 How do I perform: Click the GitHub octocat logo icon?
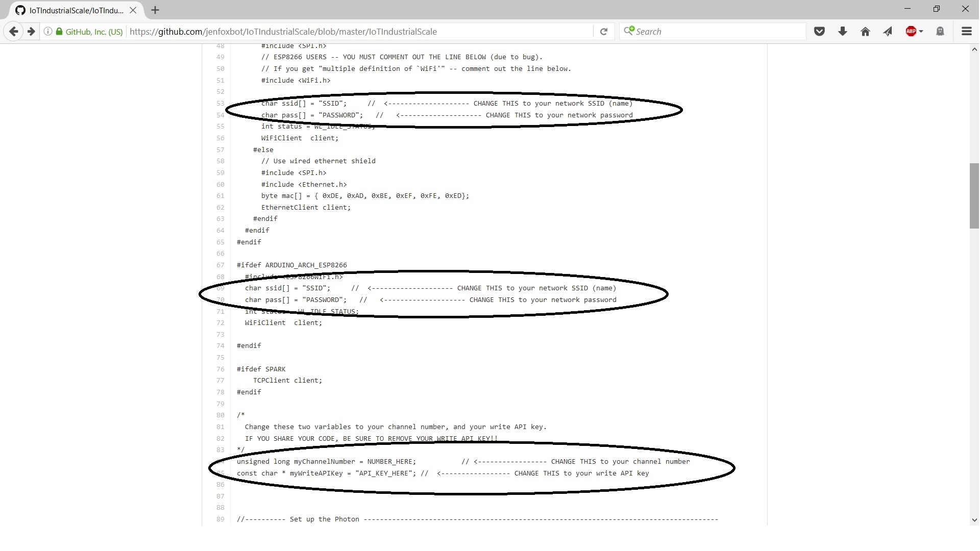19,10
